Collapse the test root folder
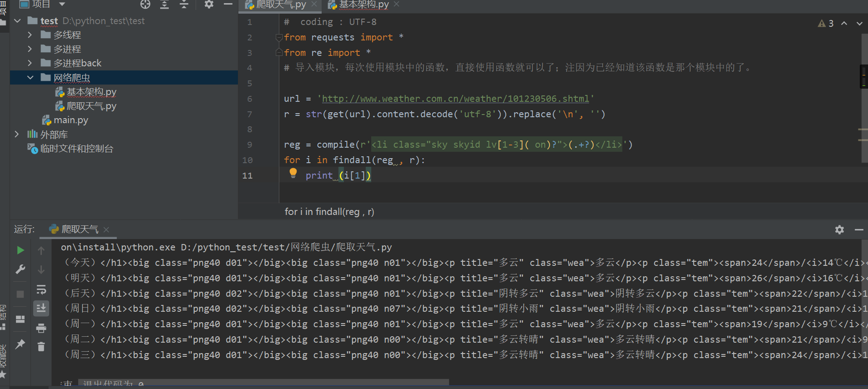 [18, 21]
